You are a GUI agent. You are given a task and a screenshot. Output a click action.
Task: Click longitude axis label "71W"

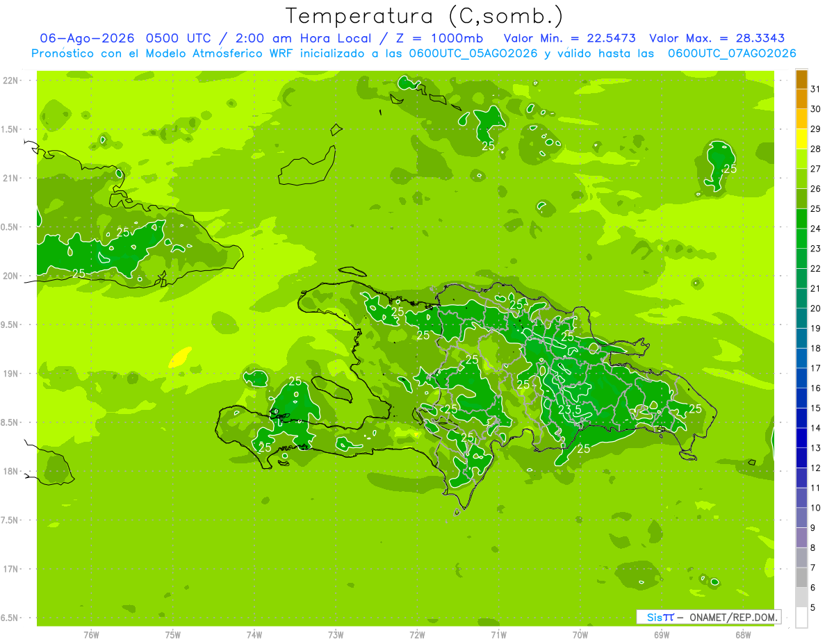tap(498, 635)
